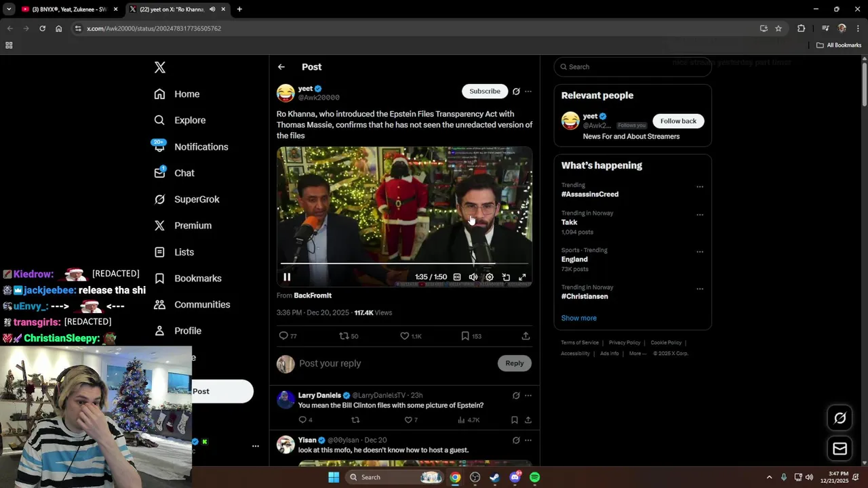Like Larry Daniels' reply

(411, 420)
